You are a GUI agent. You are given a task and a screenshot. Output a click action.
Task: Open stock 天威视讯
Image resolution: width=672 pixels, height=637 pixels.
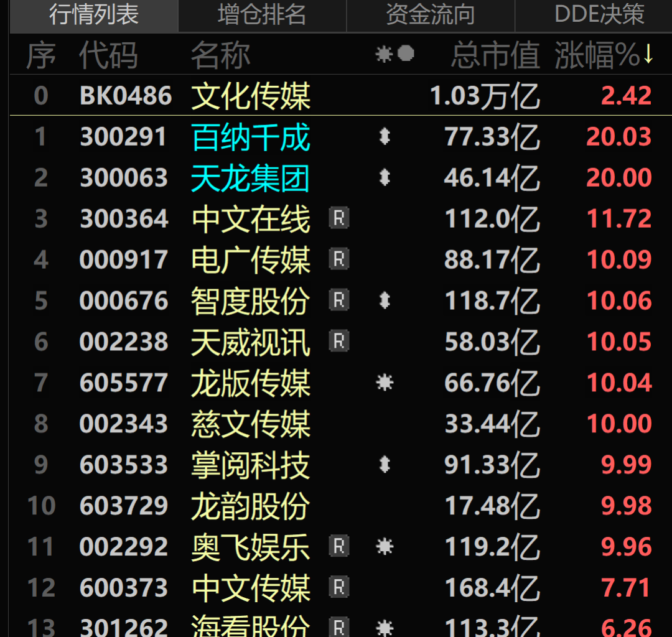coord(251,342)
